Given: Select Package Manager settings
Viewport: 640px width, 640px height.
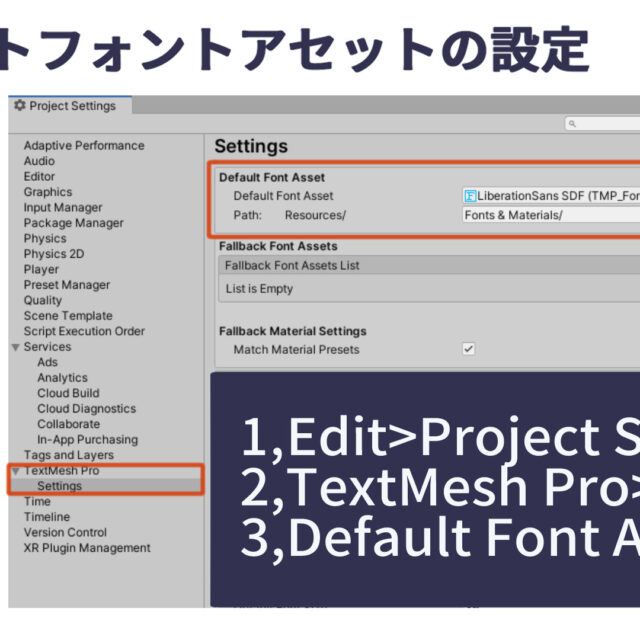Looking at the screenshot, I should point(73,223).
